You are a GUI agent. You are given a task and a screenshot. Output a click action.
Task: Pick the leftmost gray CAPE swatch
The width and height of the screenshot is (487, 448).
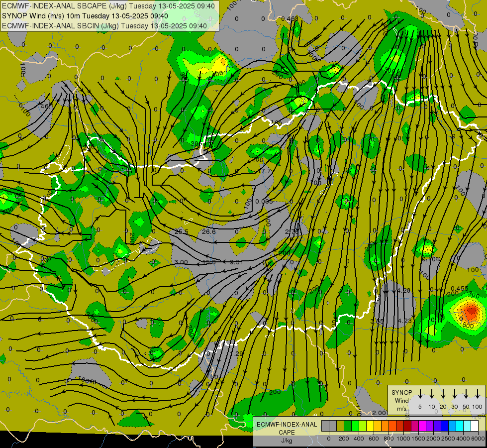[x=325, y=426]
